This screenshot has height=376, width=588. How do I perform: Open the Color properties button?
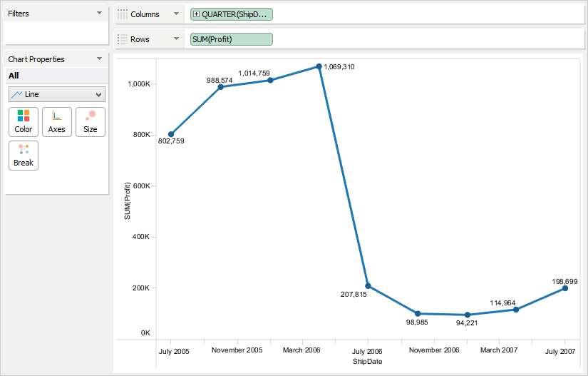pos(24,121)
